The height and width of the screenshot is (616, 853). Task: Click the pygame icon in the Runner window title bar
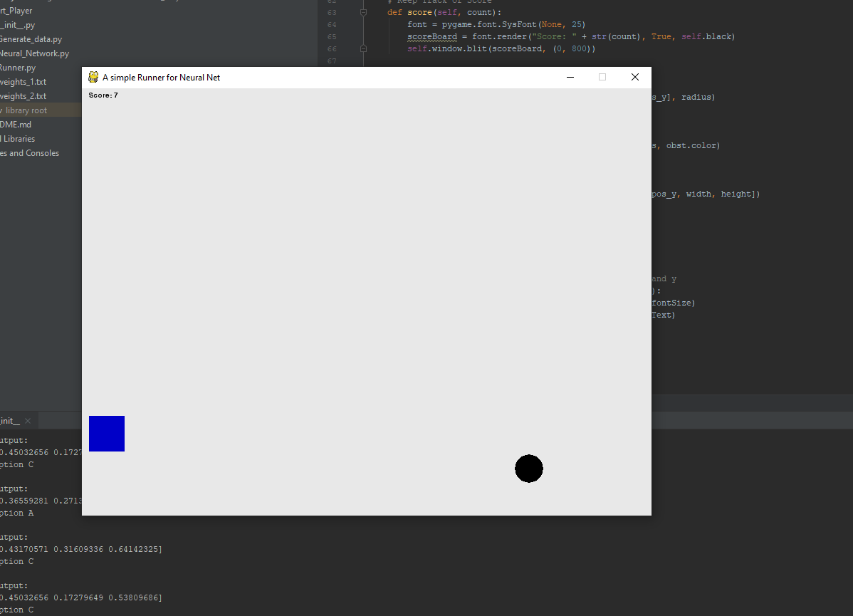[93, 78]
